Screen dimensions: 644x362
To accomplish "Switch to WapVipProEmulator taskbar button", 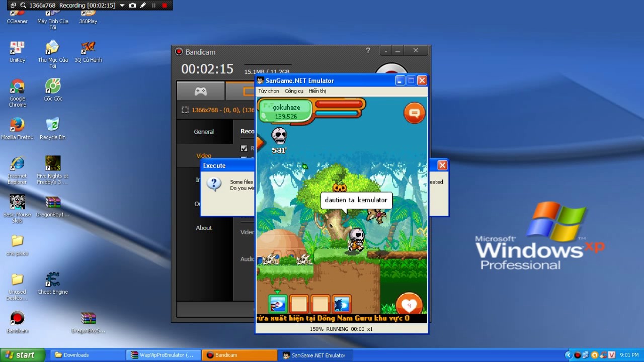I will 163,355.
